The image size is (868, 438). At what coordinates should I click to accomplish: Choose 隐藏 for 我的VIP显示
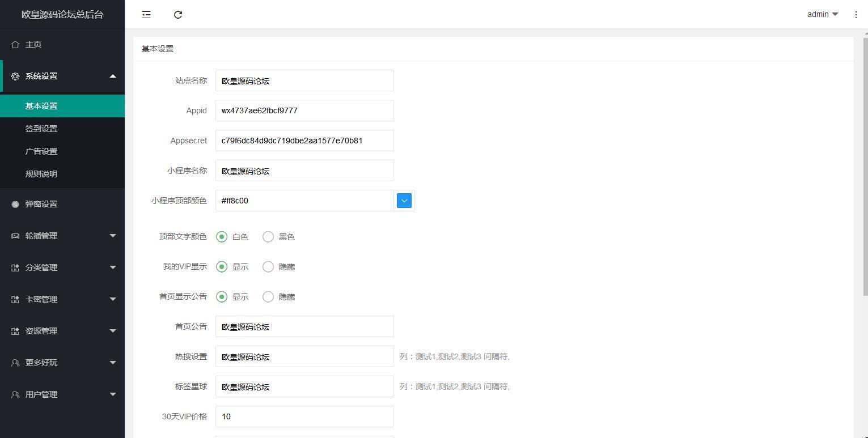pyautogui.click(x=268, y=266)
